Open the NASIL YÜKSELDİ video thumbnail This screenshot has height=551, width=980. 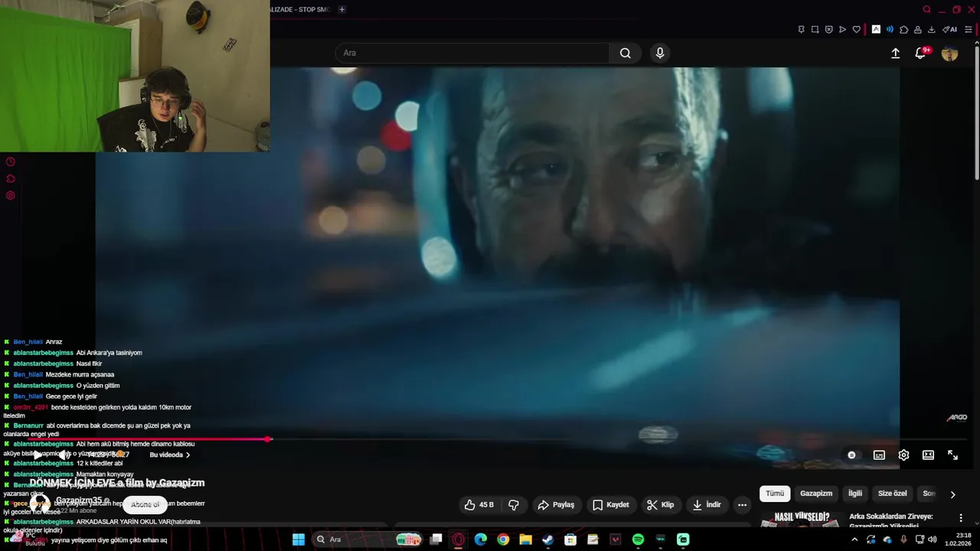click(x=801, y=520)
